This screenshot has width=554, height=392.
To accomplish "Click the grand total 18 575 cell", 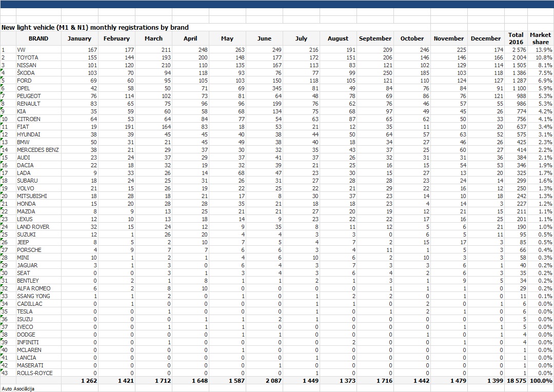I will coord(516,381).
